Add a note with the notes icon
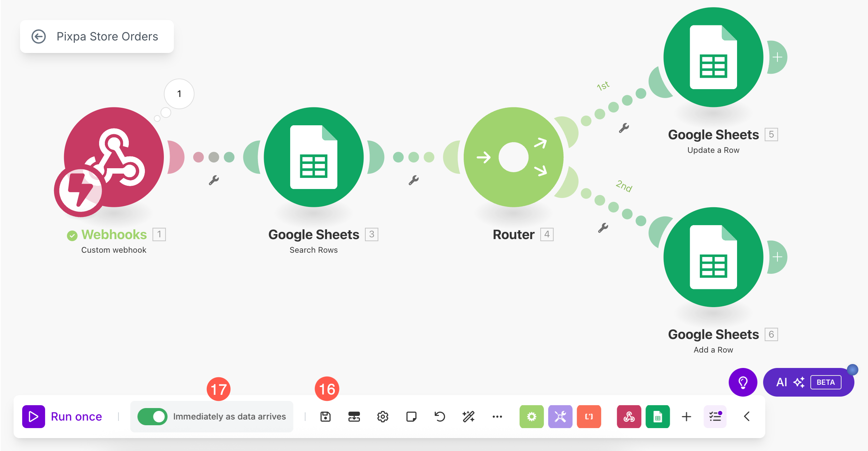The image size is (868, 451). click(411, 417)
